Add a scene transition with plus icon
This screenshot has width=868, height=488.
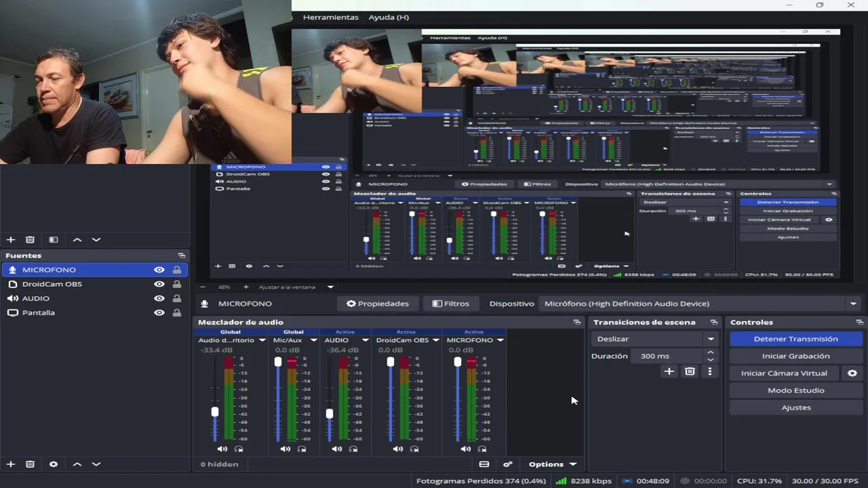pos(669,371)
